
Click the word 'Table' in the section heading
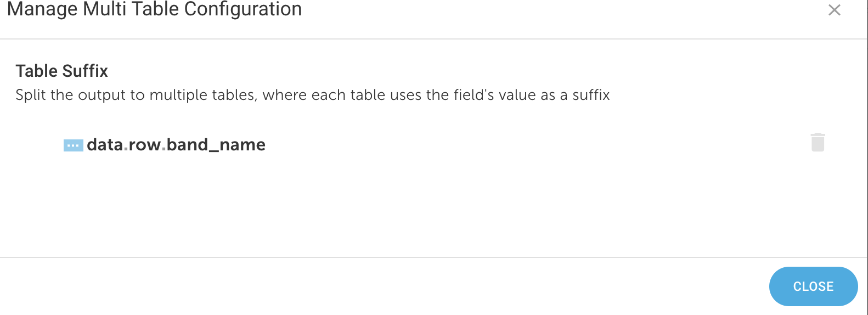coord(37,71)
